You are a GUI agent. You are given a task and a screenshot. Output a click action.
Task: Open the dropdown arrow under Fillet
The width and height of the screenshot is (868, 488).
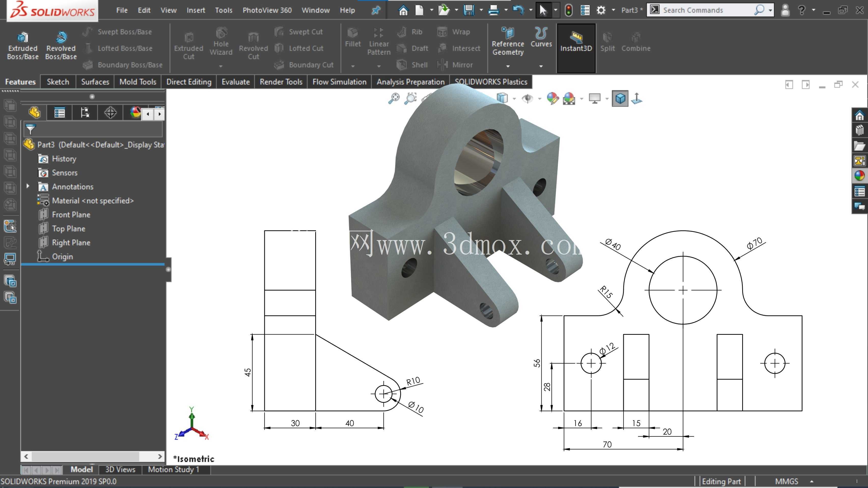coord(352,66)
